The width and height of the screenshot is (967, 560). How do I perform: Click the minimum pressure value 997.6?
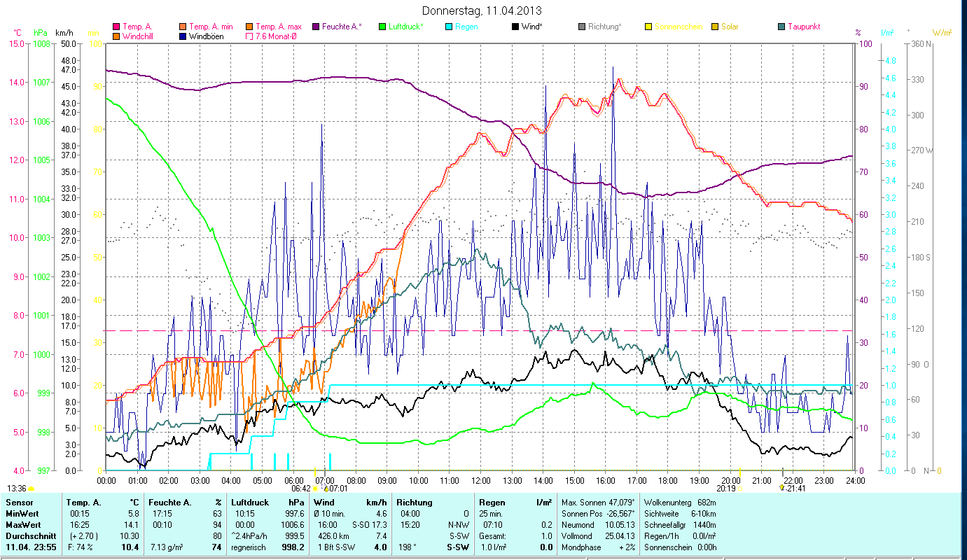pyautogui.click(x=295, y=513)
